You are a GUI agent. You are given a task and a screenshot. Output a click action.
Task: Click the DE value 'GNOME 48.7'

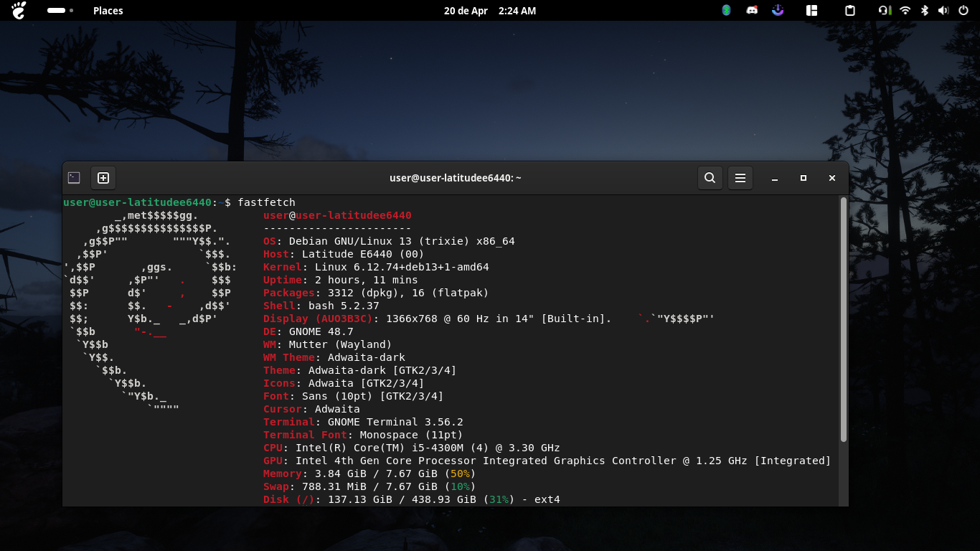coord(321,331)
